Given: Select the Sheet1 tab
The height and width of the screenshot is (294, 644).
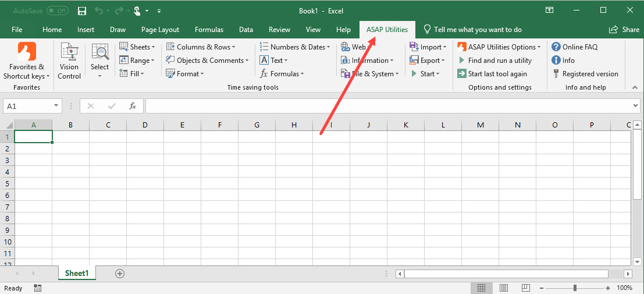Looking at the screenshot, I should 77,273.
